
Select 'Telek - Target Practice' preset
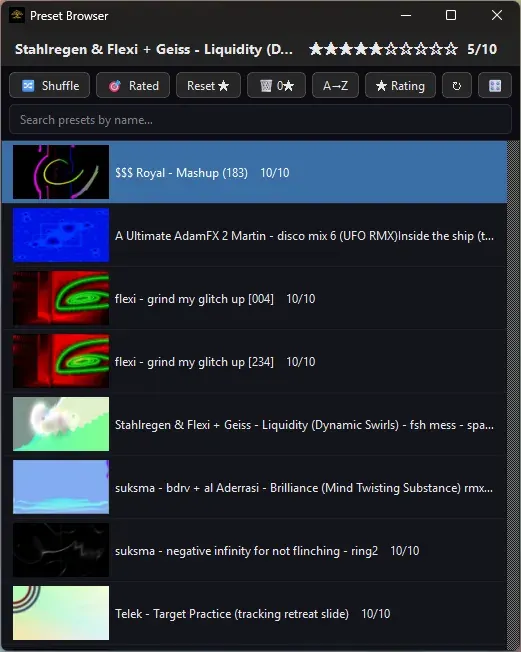pos(254,613)
